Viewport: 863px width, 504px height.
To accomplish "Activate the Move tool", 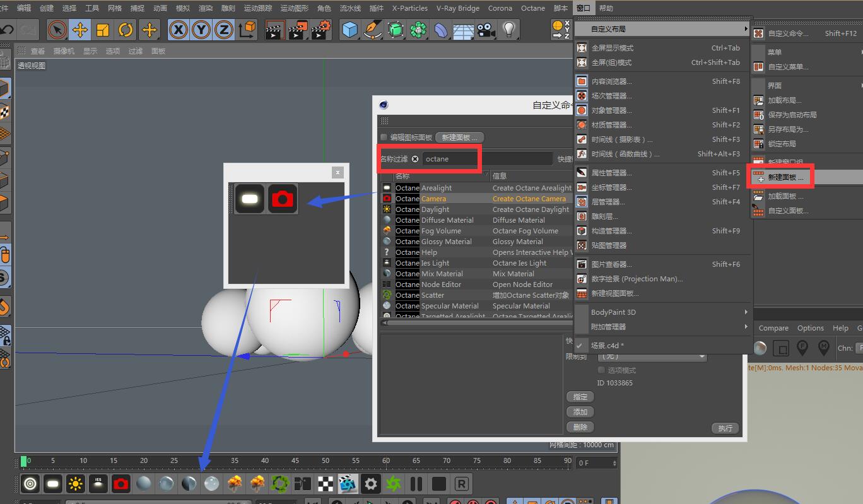I will tap(79, 30).
